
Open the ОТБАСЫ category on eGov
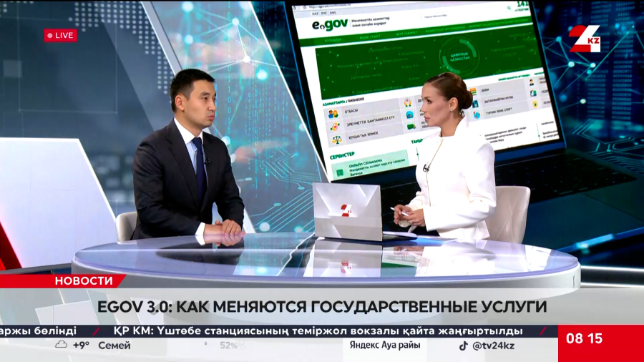point(351,111)
